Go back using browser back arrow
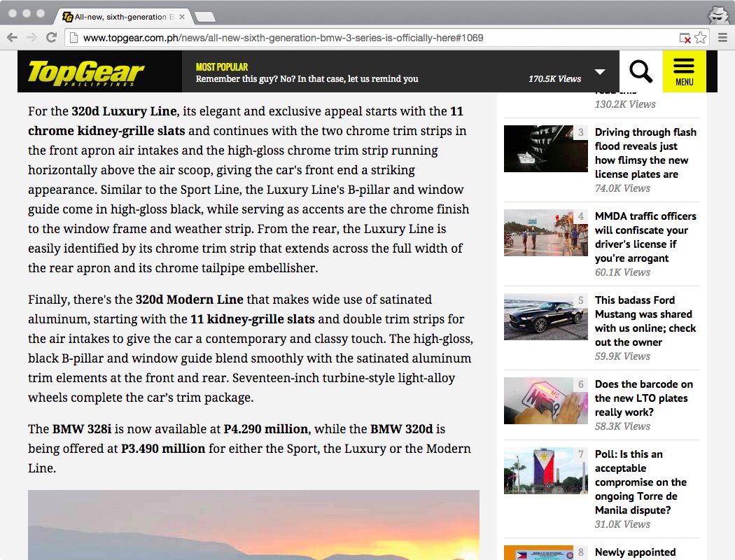 pyautogui.click(x=13, y=38)
